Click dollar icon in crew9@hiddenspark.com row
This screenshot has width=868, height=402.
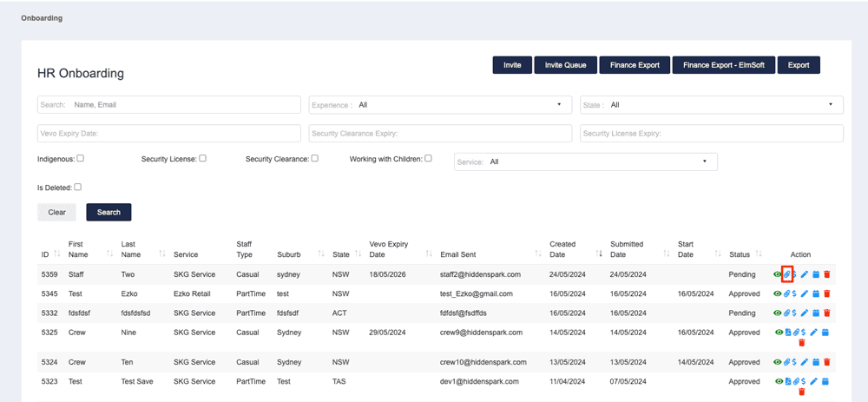(x=803, y=333)
